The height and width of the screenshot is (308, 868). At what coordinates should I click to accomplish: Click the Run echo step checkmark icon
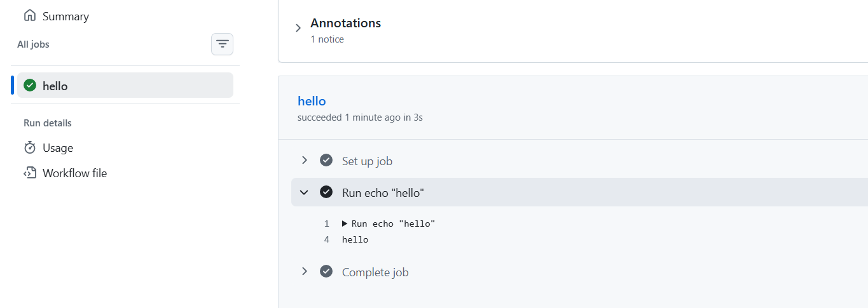click(x=326, y=192)
